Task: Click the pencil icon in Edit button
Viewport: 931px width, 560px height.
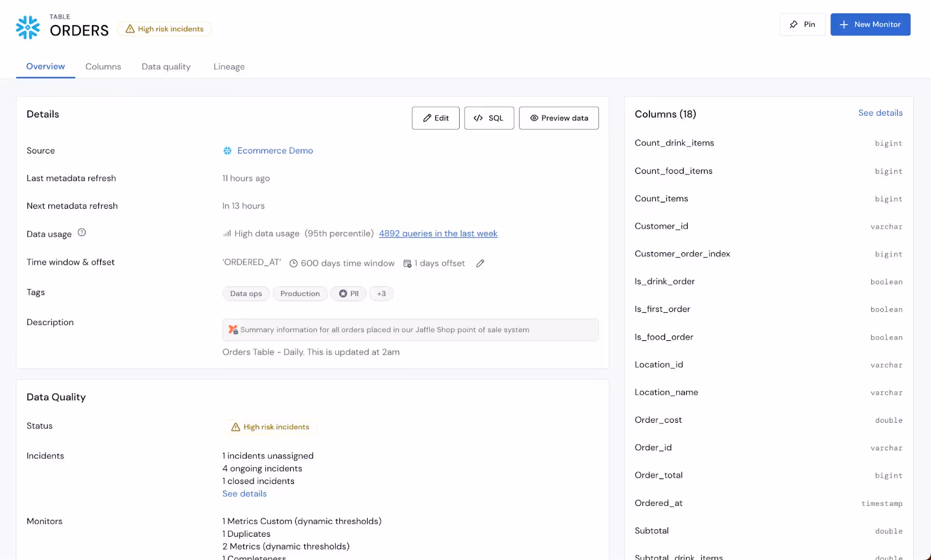Action: pos(427,118)
